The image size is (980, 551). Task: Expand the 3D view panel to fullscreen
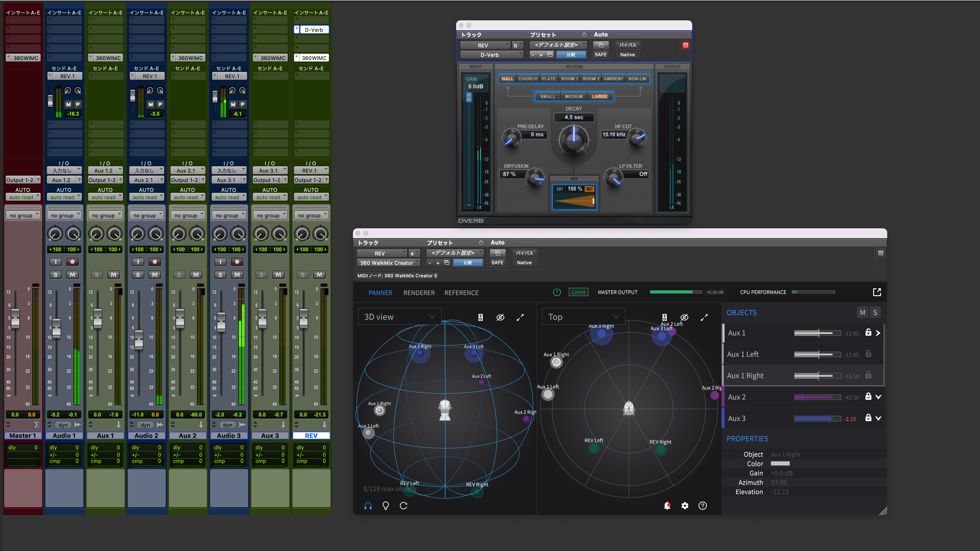coord(520,317)
